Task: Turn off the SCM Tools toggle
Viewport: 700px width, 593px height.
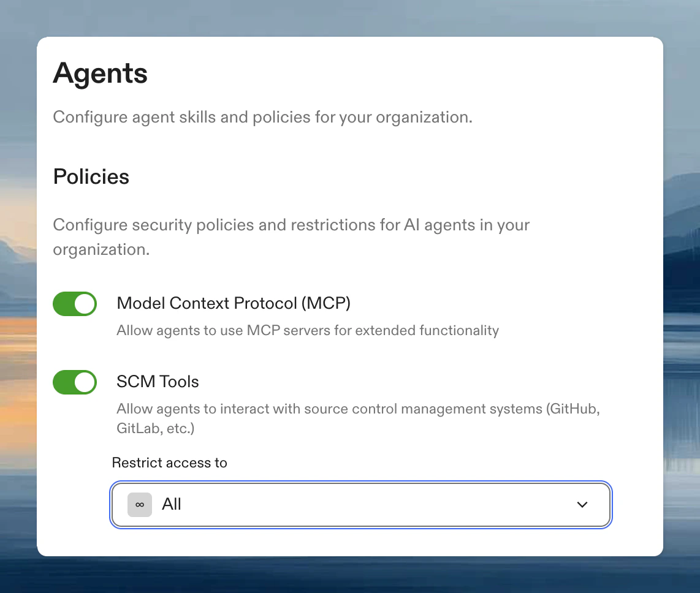Action: [x=75, y=382]
